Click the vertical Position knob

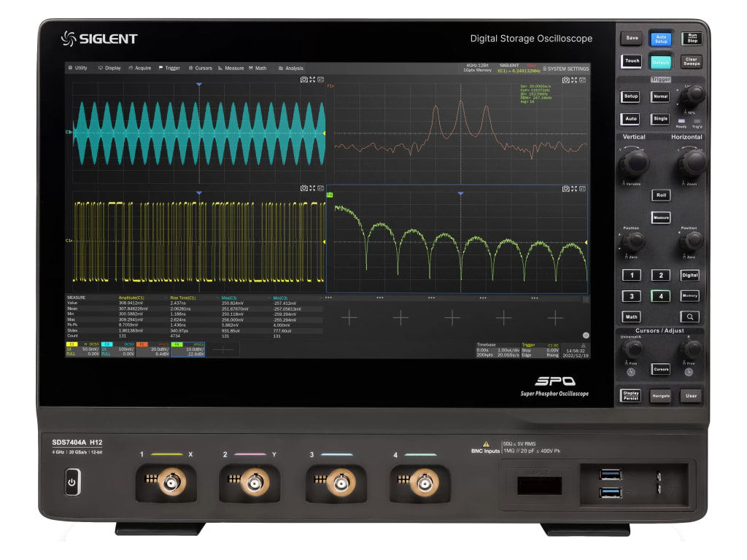point(632,242)
